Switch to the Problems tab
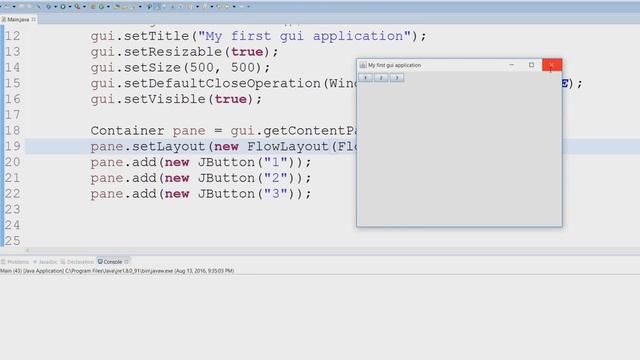 click(x=15, y=262)
